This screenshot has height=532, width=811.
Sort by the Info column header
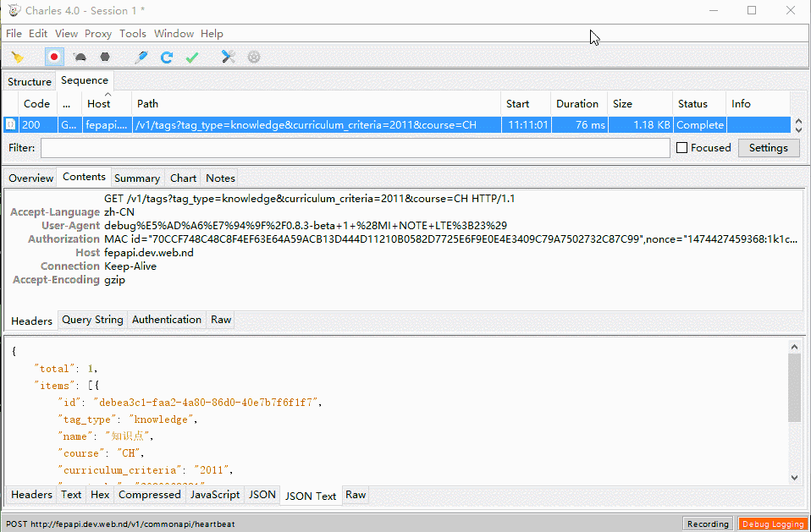pos(759,104)
